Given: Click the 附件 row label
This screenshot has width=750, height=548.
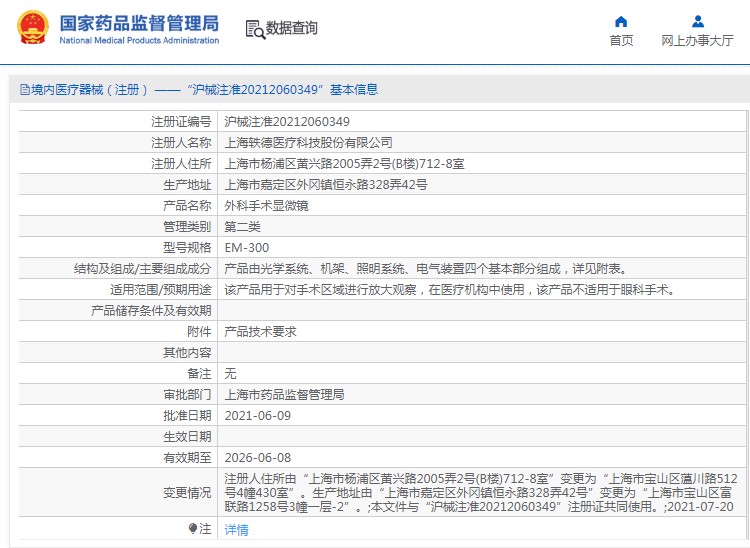Looking at the screenshot, I should click(x=199, y=332).
